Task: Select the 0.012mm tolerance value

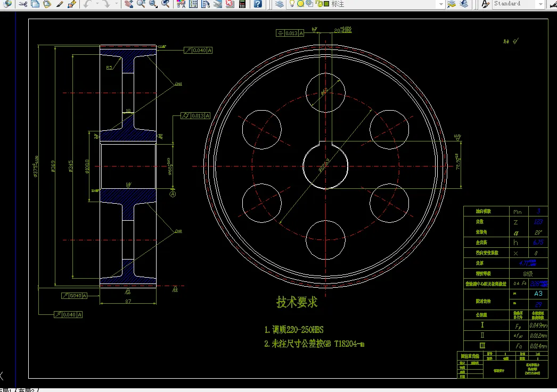Action: pos(538,336)
